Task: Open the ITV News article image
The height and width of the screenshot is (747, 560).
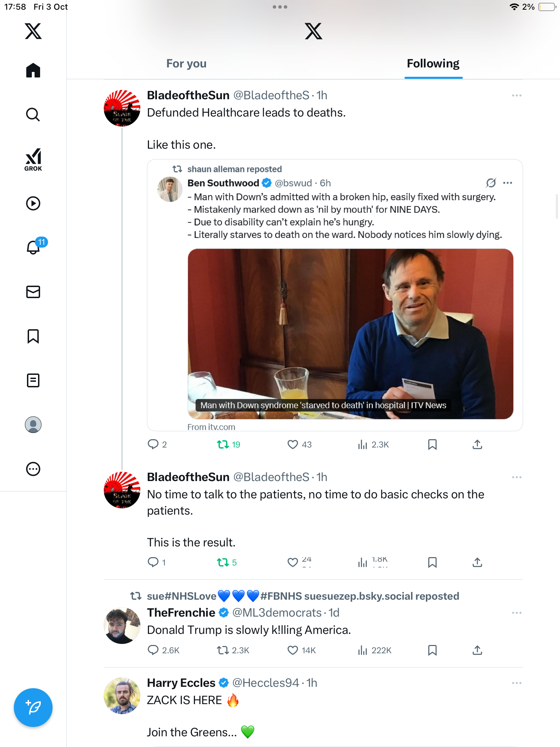Action: 350,334
